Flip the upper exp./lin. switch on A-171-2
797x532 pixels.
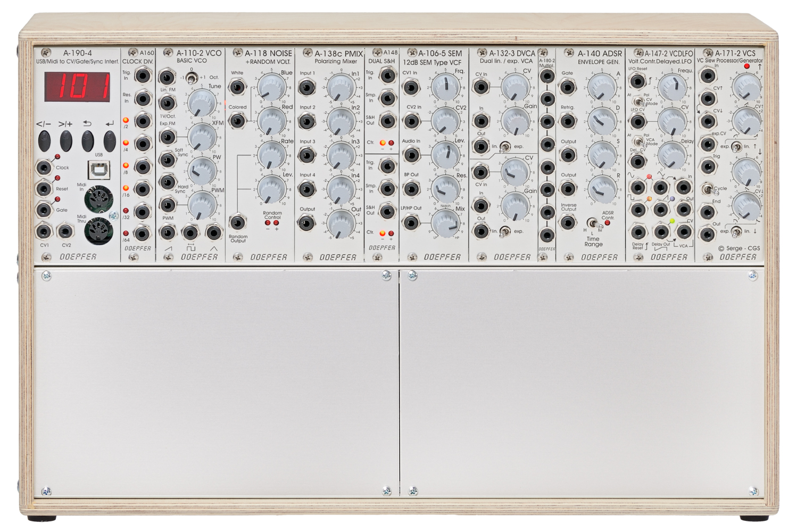(x=736, y=146)
